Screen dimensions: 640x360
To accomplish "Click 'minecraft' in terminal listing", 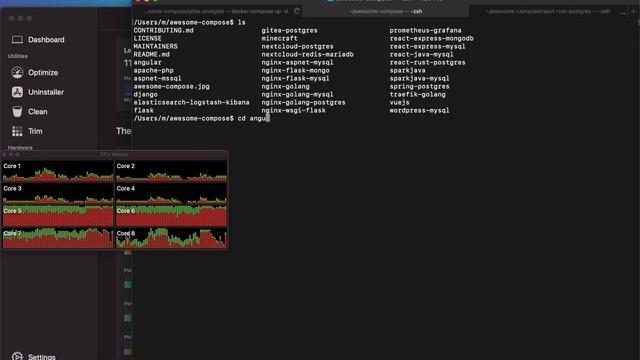I will click(280, 38).
